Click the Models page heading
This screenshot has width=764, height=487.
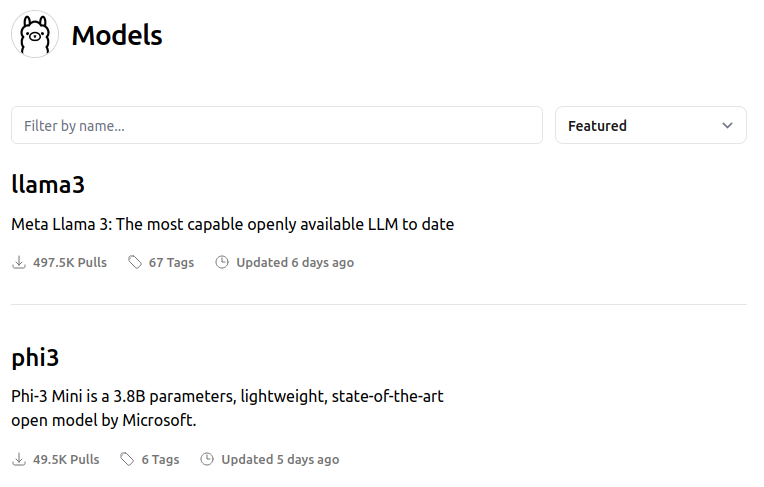coord(116,36)
